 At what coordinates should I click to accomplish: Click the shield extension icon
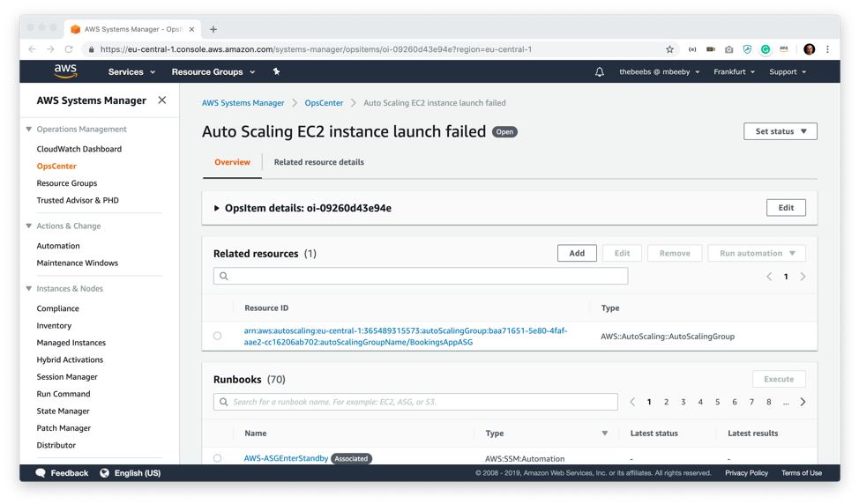(747, 49)
